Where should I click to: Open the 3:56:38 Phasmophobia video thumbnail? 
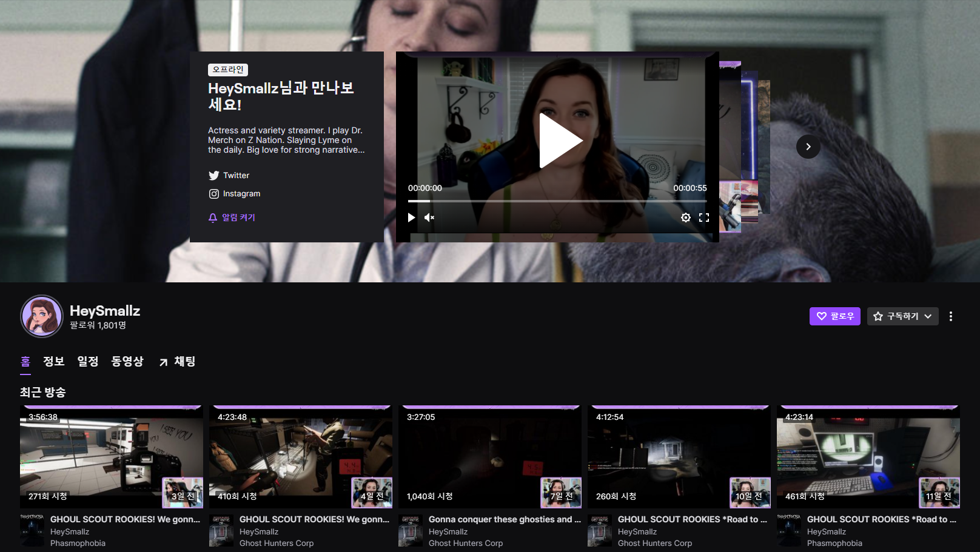point(112,457)
